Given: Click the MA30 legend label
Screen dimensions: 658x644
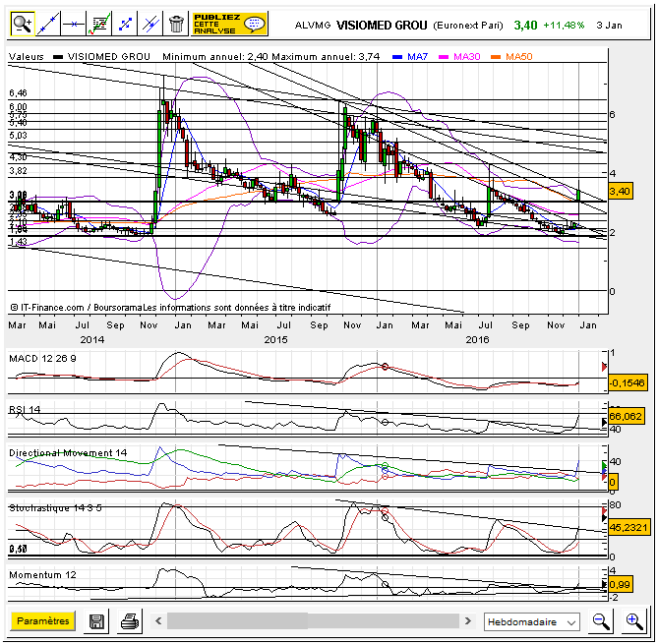Looking at the screenshot, I should pos(466,57).
